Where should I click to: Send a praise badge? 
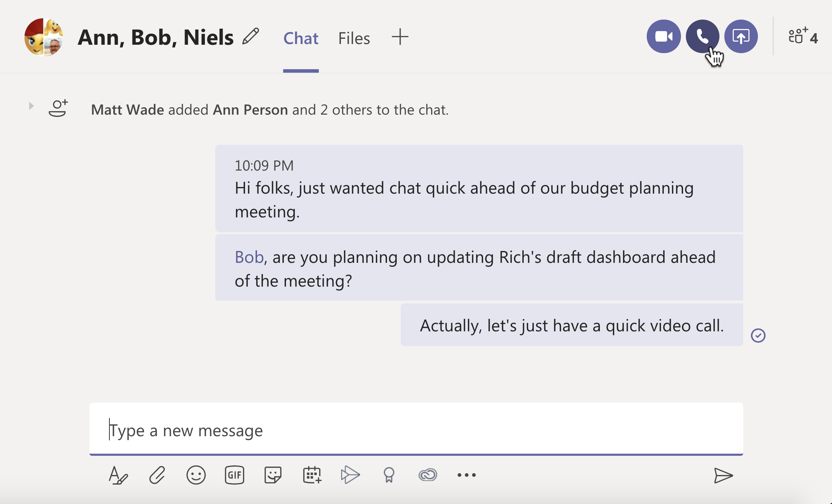click(x=389, y=475)
